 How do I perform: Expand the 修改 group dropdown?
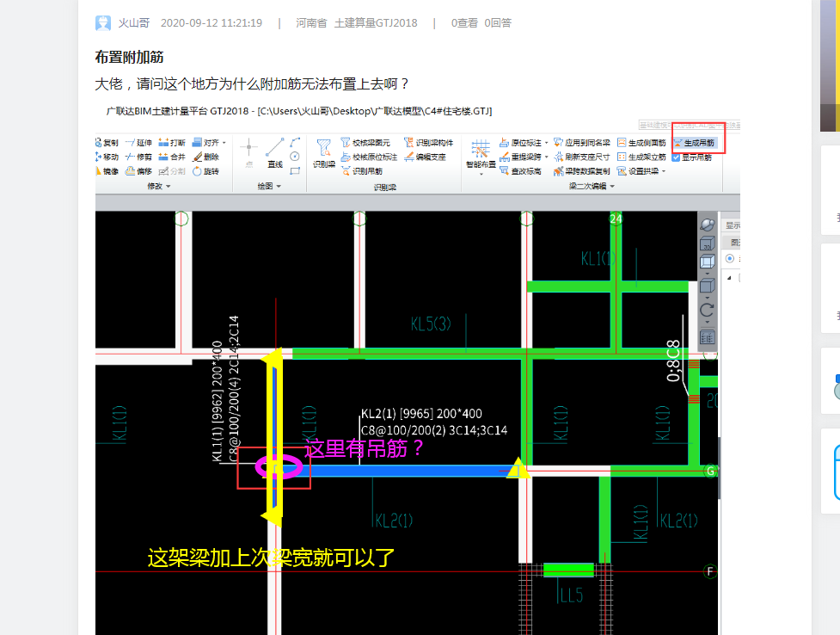pyautogui.click(x=169, y=186)
